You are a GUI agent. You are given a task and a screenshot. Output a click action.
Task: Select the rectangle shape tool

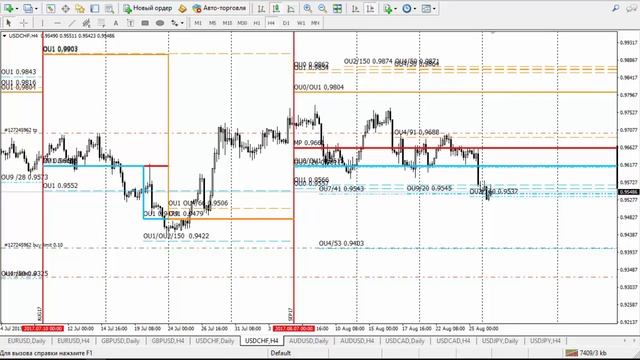click(x=145, y=23)
